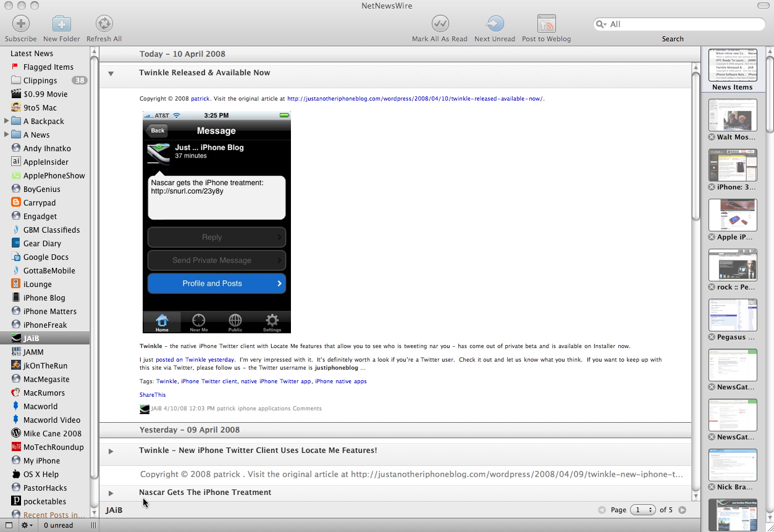The image size is (774, 532).
Task: Click the search magnifier icon
Action: coord(600,24)
